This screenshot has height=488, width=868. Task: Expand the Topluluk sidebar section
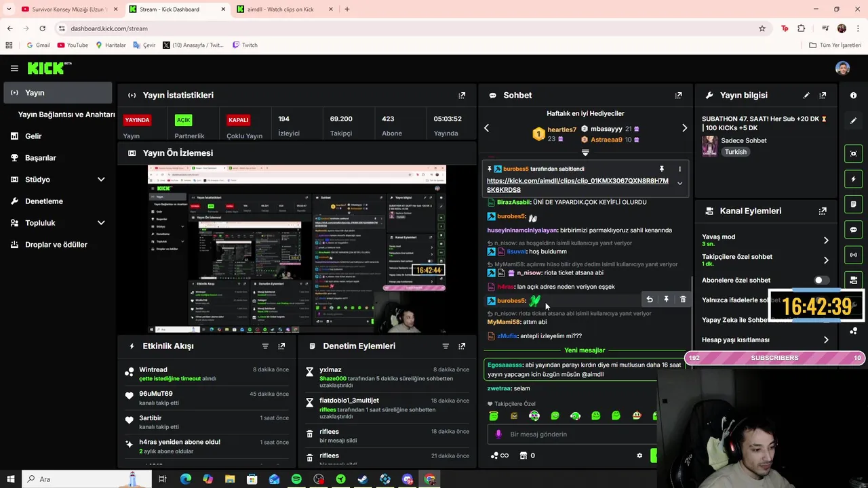[101, 223]
